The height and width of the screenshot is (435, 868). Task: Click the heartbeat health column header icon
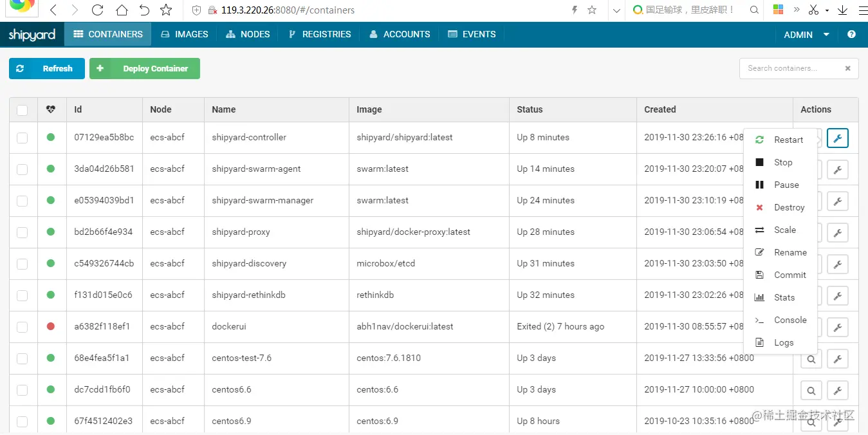coord(51,109)
